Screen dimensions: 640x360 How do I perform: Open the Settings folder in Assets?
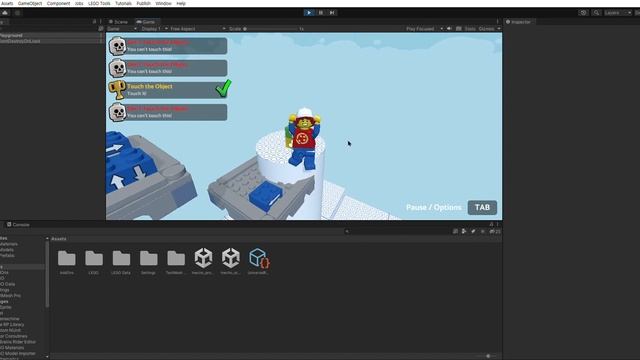149,262
